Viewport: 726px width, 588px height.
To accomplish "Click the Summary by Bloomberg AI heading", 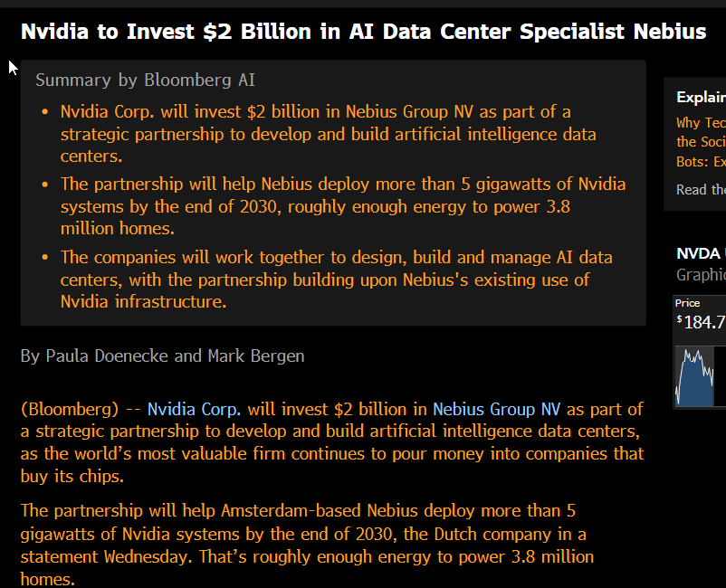I will point(145,81).
